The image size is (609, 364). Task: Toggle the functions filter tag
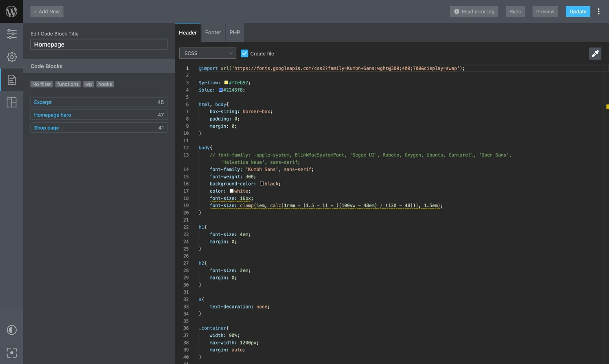pyautogui.click(x=68, y=84)
